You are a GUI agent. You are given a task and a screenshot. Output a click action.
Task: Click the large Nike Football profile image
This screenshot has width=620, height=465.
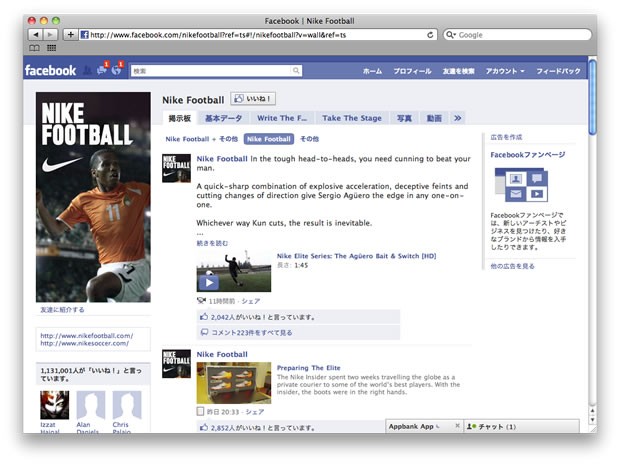coord(93,197)
